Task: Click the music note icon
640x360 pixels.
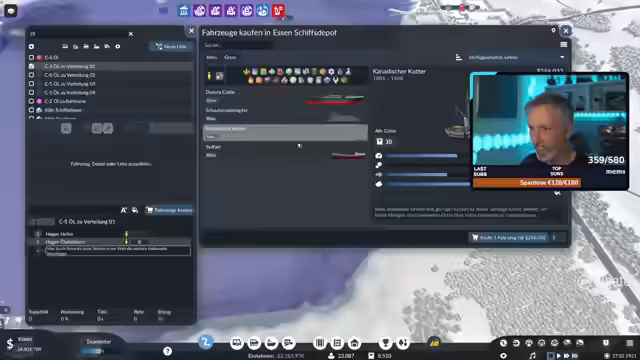Action: click(532, 356)
